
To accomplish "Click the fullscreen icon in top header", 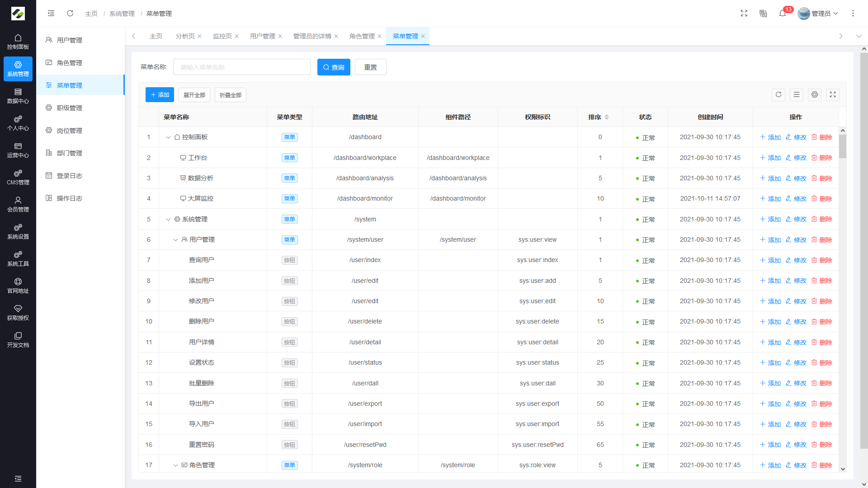I will 744,14.
